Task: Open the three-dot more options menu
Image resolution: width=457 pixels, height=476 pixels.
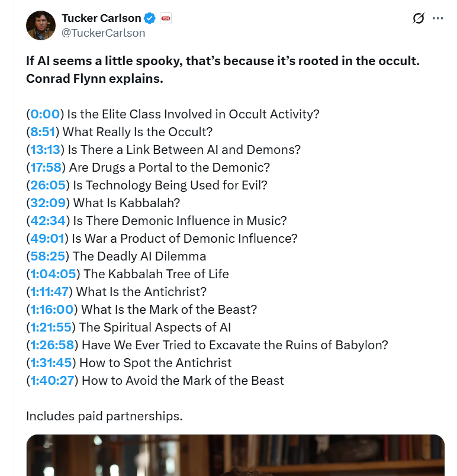Action: pyautogui.click(x=438, y=18)
